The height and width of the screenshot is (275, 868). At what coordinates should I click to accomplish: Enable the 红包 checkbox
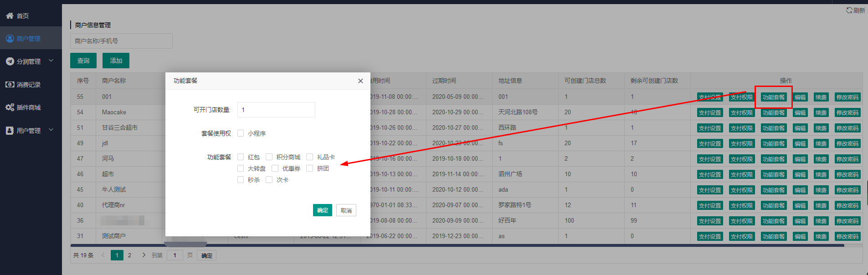(x=241, y=157)
